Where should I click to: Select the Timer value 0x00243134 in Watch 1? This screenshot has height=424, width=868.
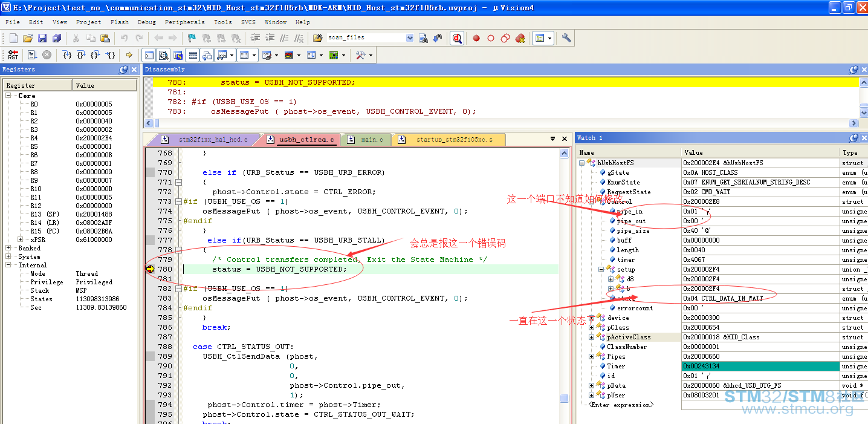pyautogui.click(x=761, y=366)
